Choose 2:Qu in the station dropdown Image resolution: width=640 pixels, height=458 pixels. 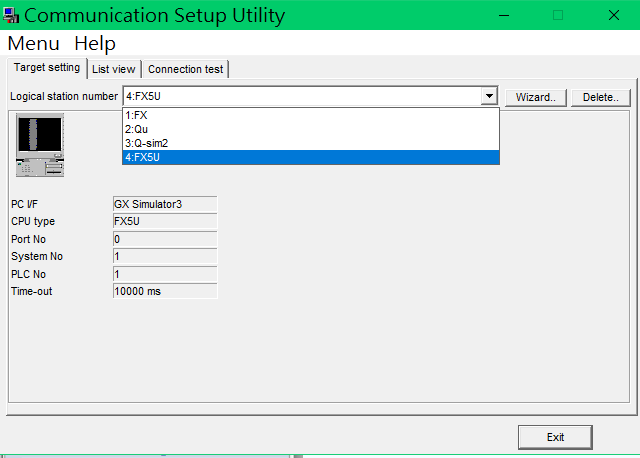tap(310, 129)
